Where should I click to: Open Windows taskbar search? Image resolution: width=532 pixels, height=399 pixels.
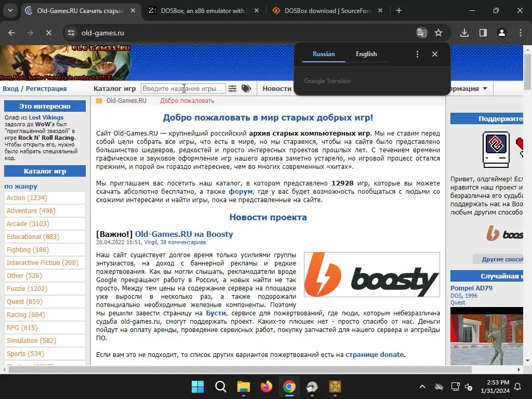[x=220, y=387]
